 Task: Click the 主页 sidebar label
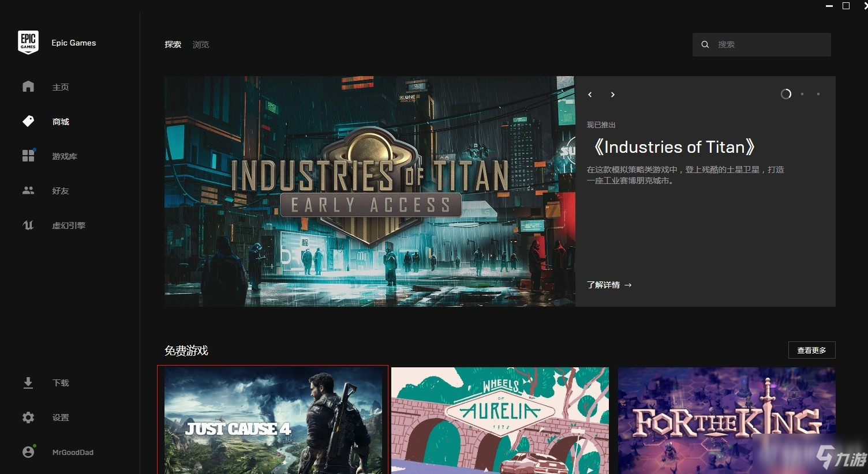[x=61, y=87]
